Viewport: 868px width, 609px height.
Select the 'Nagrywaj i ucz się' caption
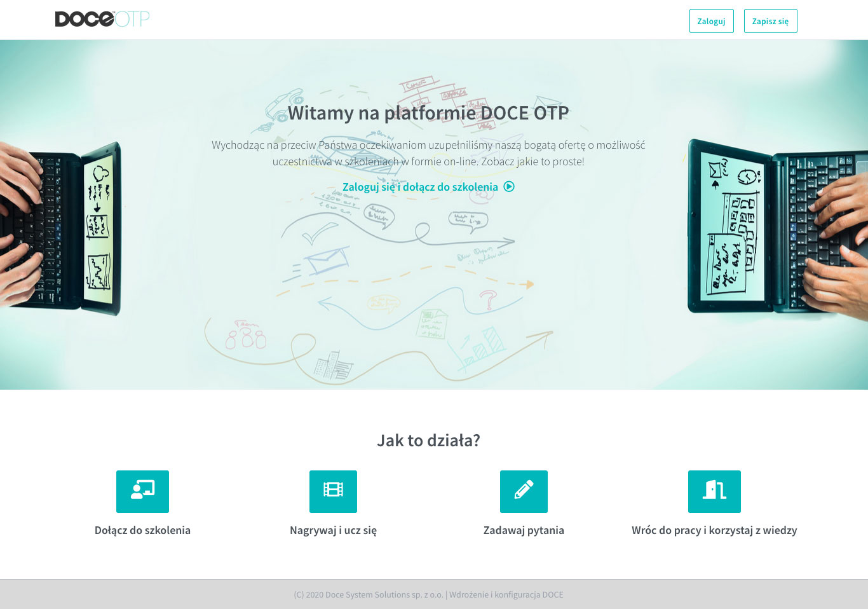point(333,530)
